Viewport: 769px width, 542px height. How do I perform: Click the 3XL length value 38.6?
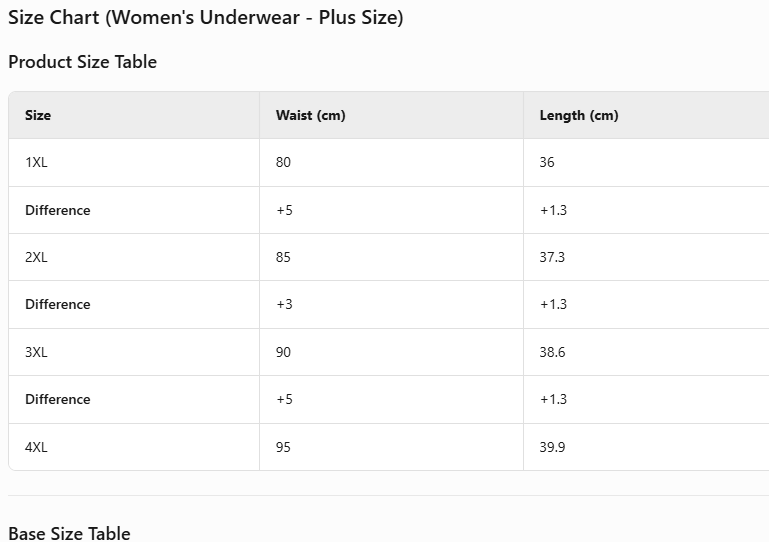(x=552, y=352)
